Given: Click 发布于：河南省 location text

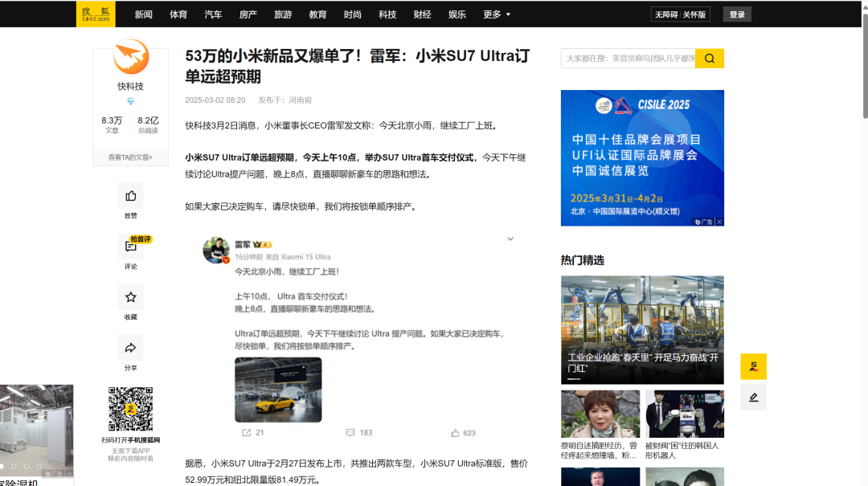Looking at the screenshot, I should pyautogui.click(x=285, y=100).
